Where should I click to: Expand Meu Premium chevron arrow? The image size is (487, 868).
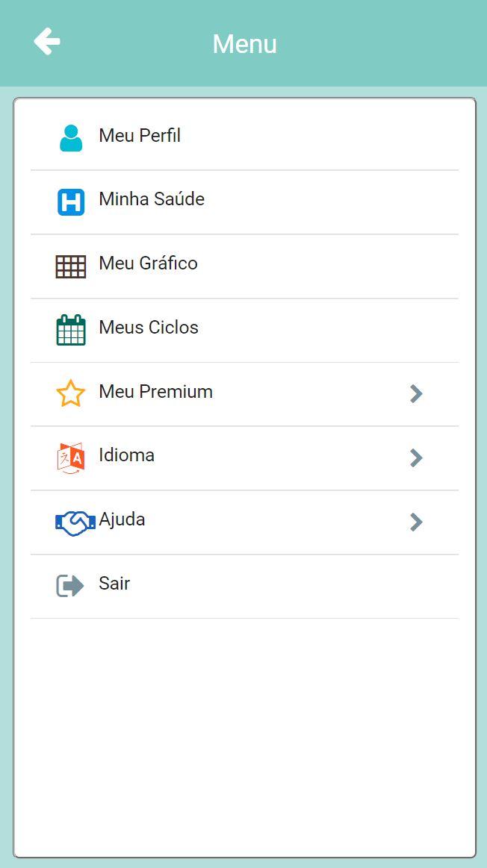[416, 393]
